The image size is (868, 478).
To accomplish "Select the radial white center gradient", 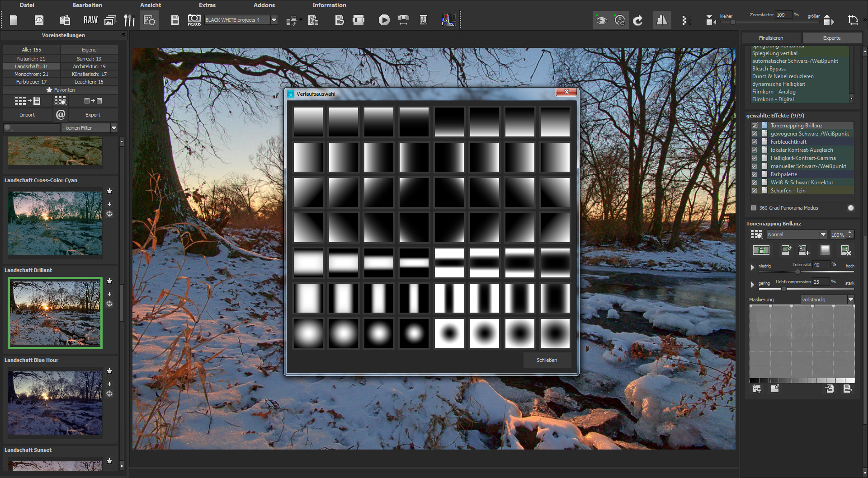I will pos(308,333).
